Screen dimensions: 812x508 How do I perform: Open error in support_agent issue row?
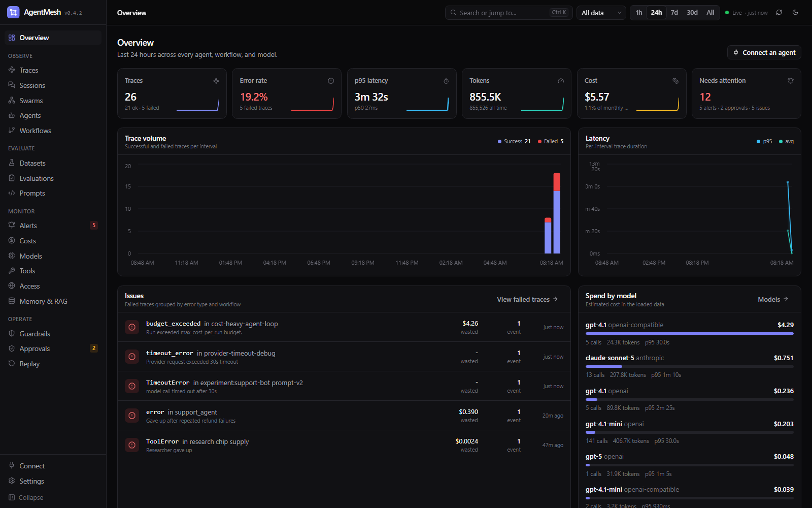pos(344,416)
